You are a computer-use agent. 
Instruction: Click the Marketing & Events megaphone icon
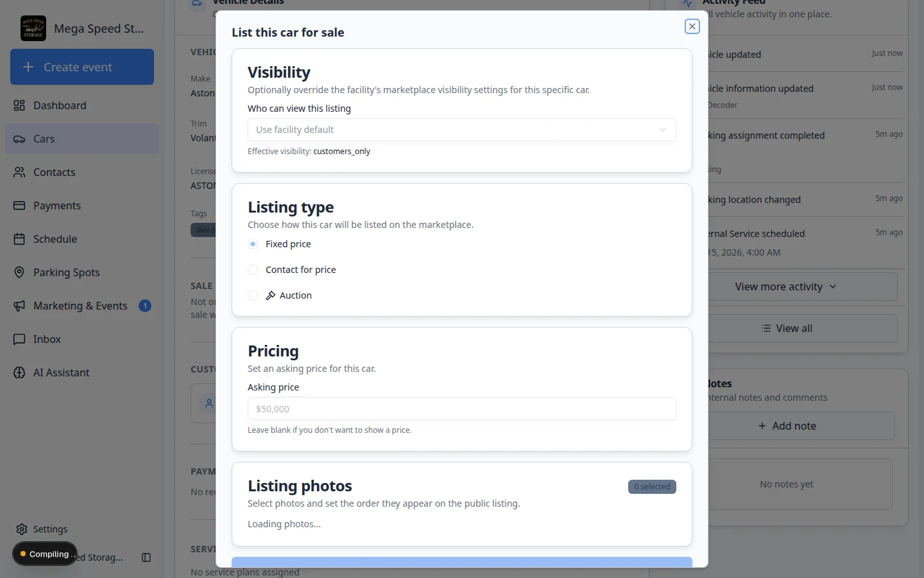(19, 306)
